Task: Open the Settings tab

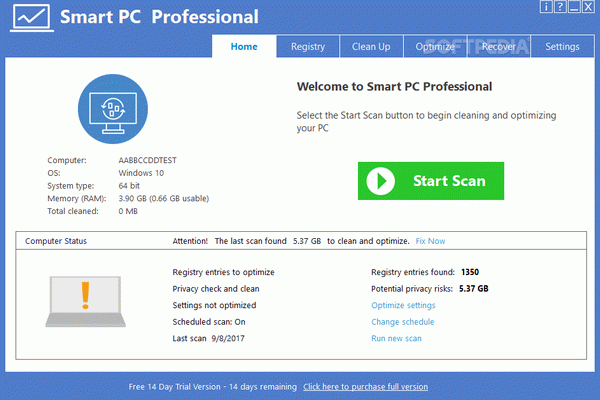Action: 562,46
